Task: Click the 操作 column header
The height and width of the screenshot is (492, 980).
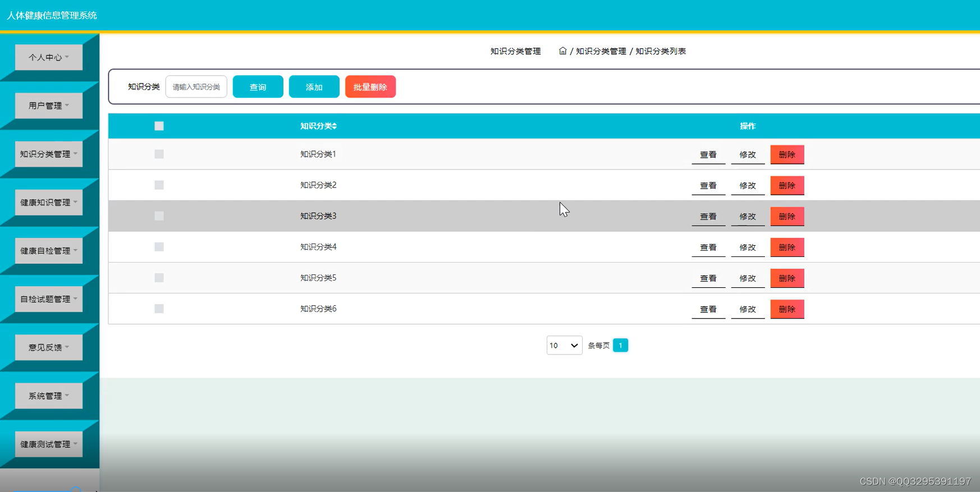Action: point(748,126)
